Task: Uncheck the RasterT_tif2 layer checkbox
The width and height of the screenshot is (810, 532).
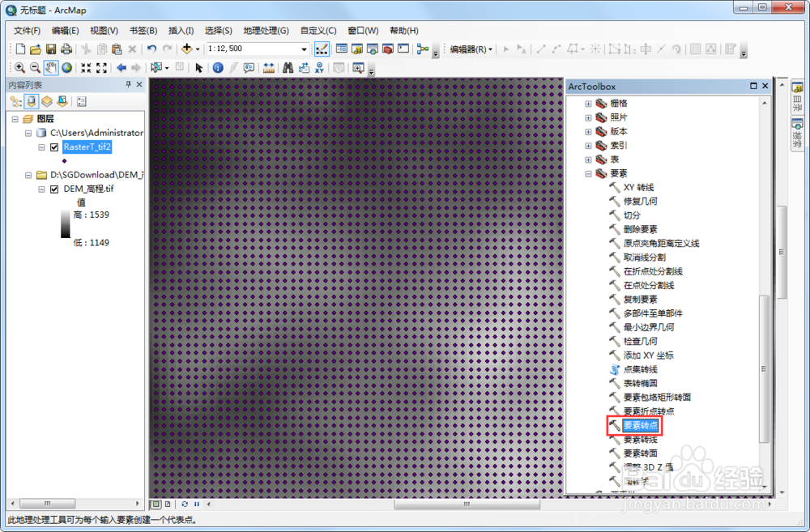Action: tap(54, 147)
